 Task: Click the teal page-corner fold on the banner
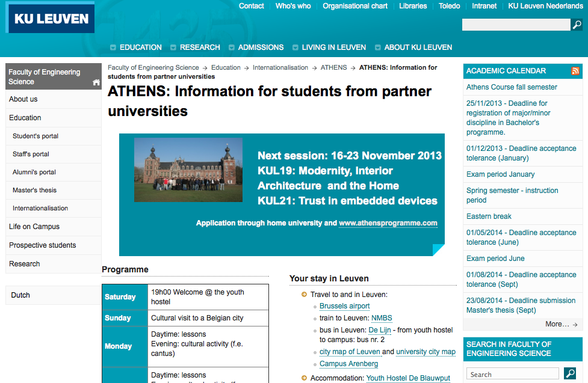coord(438,250)
